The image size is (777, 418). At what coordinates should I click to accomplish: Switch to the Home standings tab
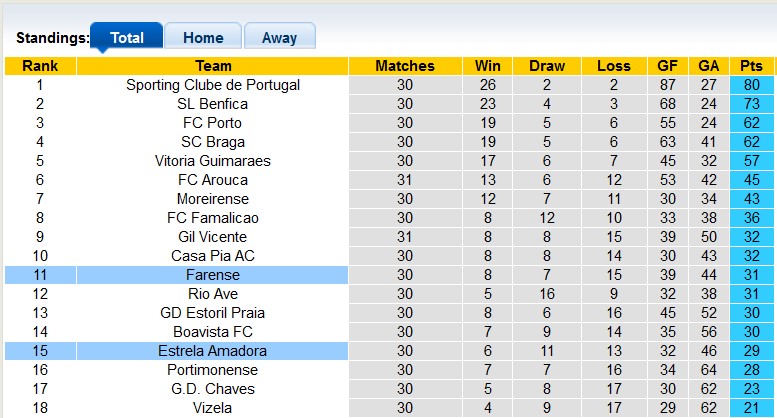coord(203,38)
